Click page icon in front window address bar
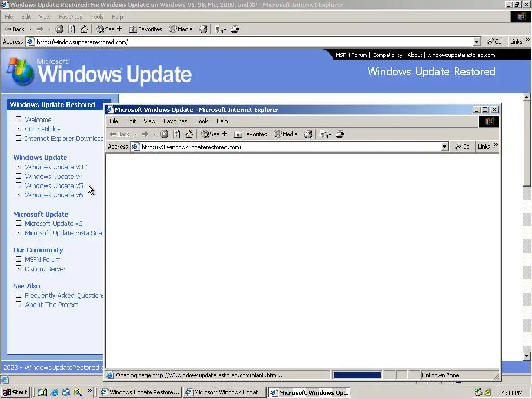This screenshot has width=532, height=399. click(x=136, y=147)
